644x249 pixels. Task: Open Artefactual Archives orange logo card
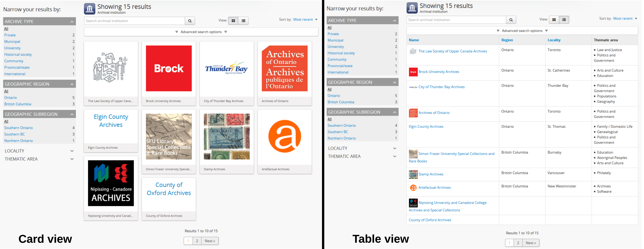point(285,137)
